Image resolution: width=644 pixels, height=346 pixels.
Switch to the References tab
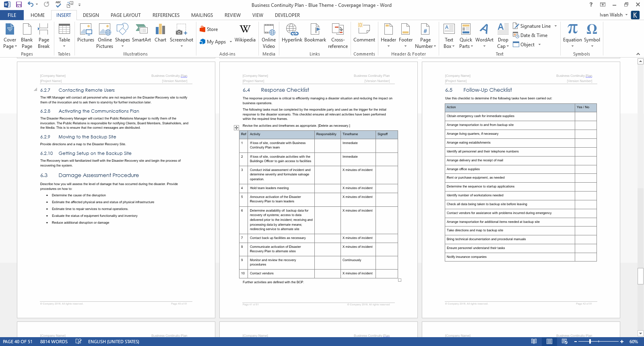click(166, 15)
